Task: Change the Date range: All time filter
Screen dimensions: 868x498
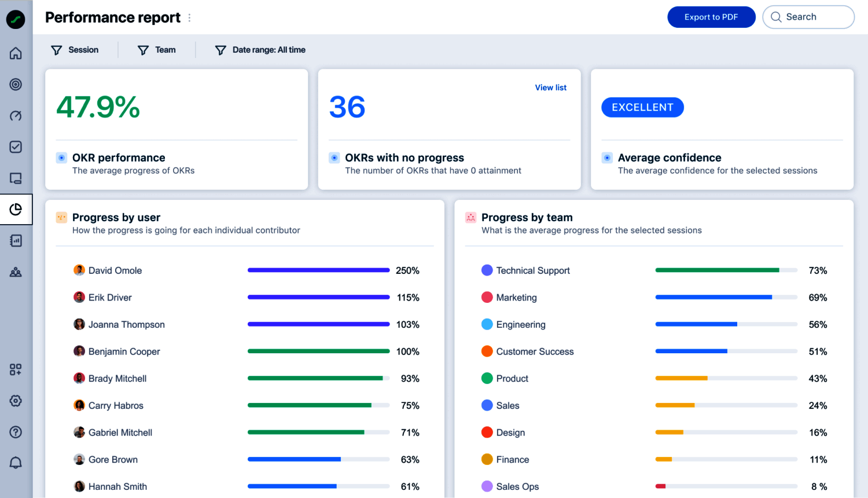Action: (x=260, y=50)
